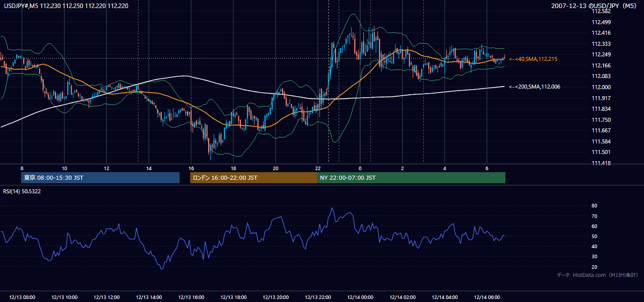Click the 2007-12-13 USD/JPY (M5) chart title
Image resolution: width=644 pixels, height=302 pixels.
[x=595, y=6]
